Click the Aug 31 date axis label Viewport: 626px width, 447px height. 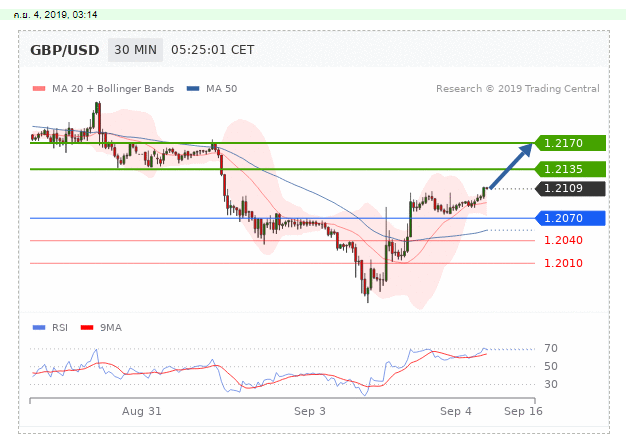[142, 411]
